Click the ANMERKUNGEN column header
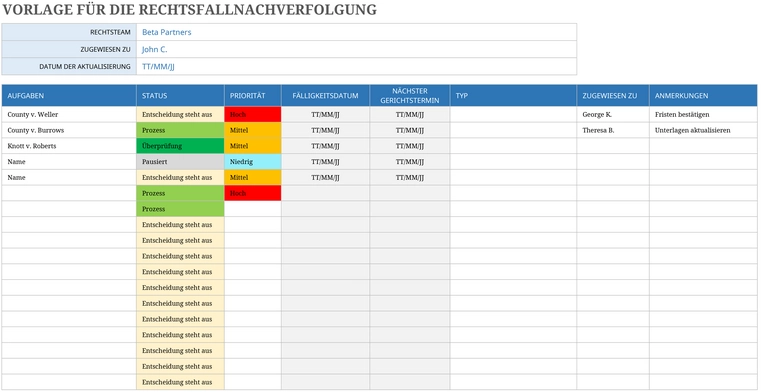 (x=703, y=96)
